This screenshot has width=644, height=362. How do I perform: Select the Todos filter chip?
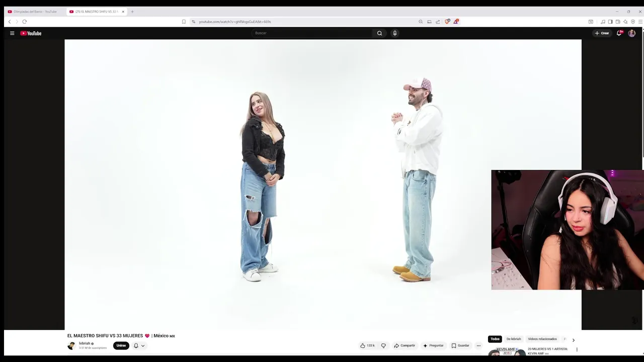click(x=495, y=339)
